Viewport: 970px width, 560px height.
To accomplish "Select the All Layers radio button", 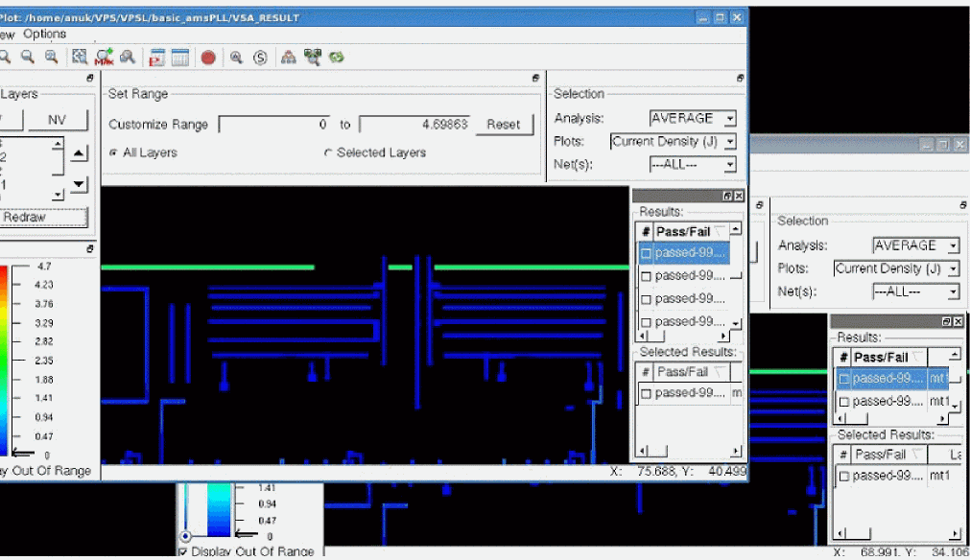I will click(x=114, y=152).
